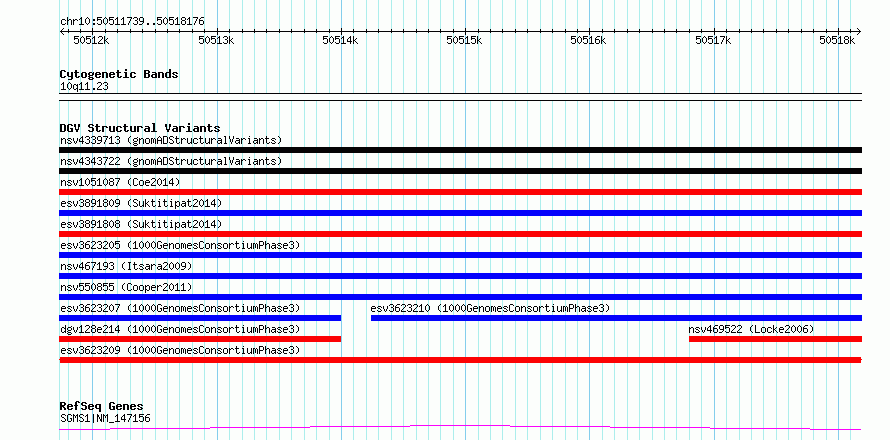Select the nsv469522 red bar
Image resolution: width=890 pixels, height=440 pixels.
coord(775,339)
